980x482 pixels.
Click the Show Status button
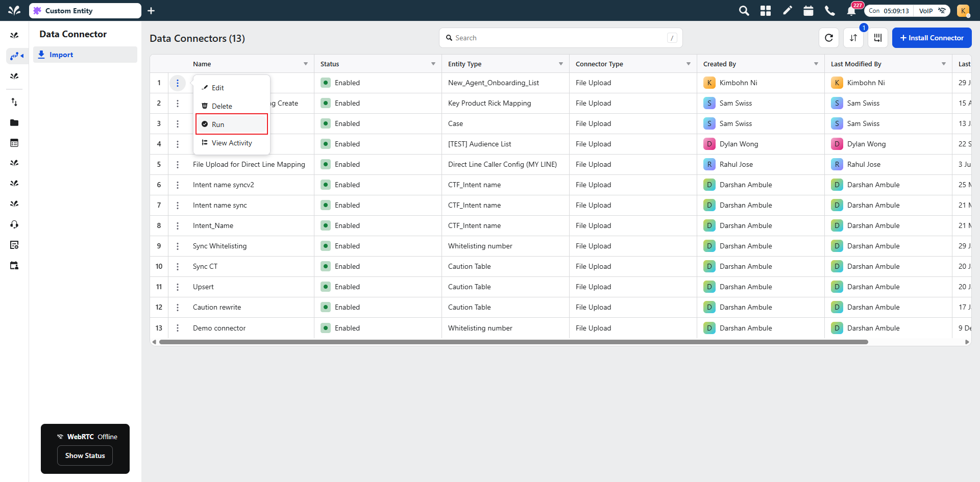coord(85,455)
